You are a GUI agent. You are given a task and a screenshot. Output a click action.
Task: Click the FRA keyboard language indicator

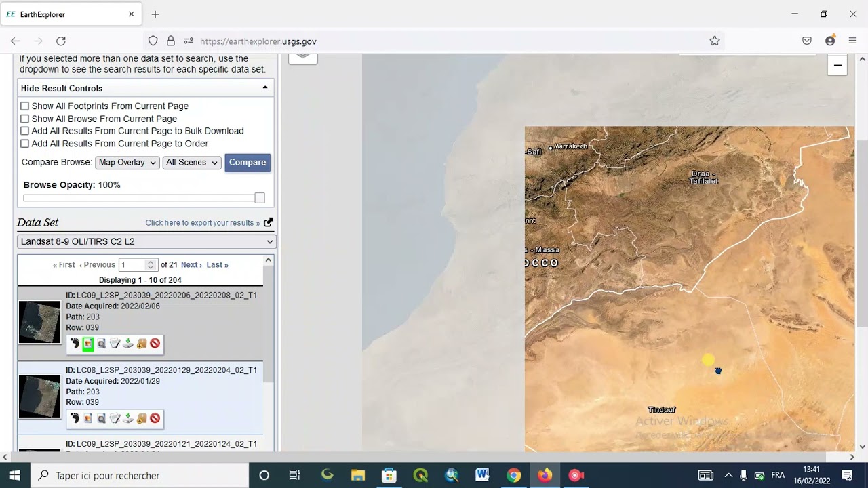click(x=778, y=475)
